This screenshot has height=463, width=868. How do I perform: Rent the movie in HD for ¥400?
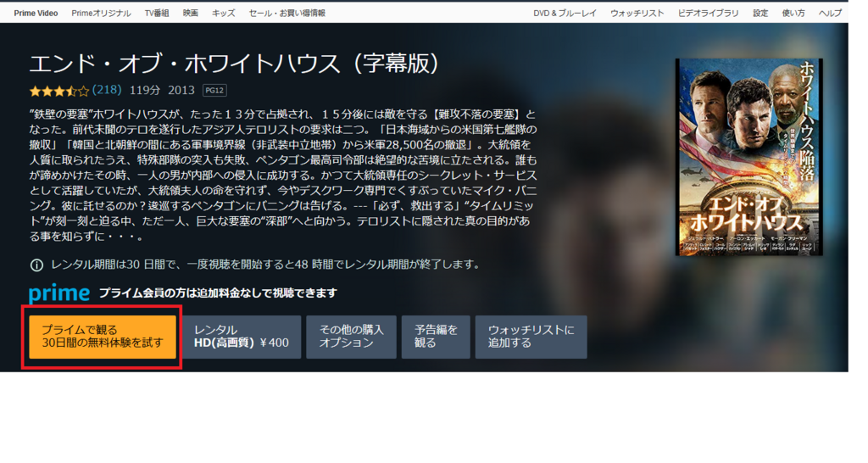(x=242, y=337)
